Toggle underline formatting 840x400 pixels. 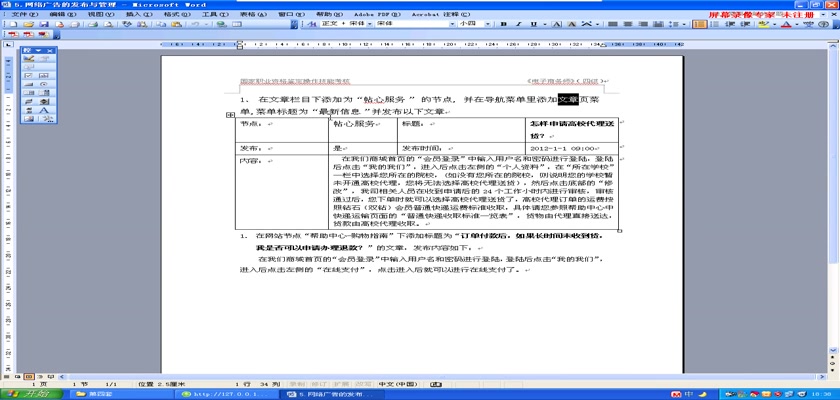534,24
